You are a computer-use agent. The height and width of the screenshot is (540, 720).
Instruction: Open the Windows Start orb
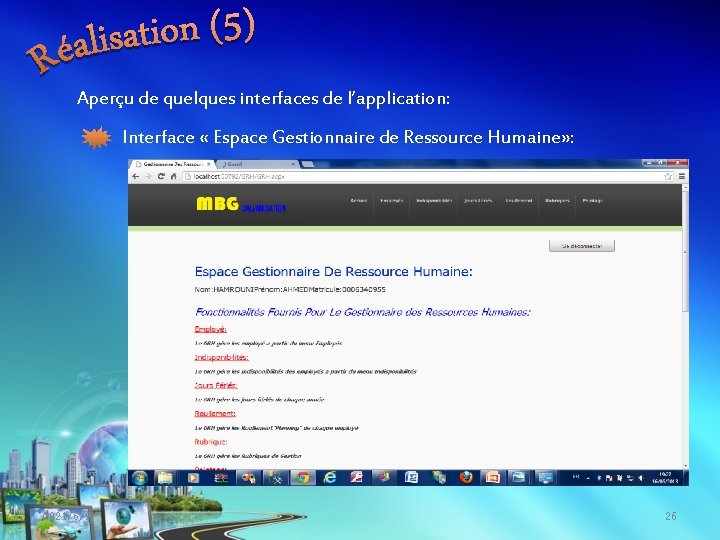pos(140,478)
